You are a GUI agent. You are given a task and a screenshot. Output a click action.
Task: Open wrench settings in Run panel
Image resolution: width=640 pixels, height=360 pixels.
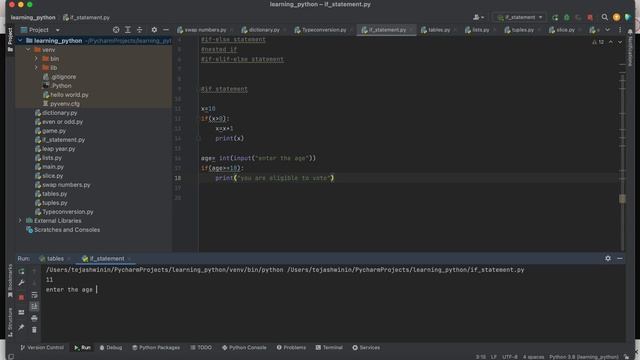21,282
